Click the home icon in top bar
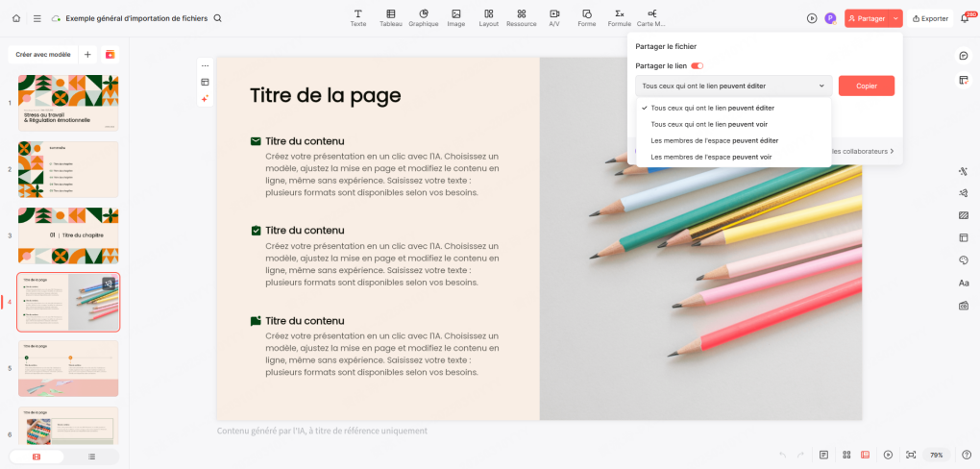This screenshot has height=469, width=980. [16, 18]
